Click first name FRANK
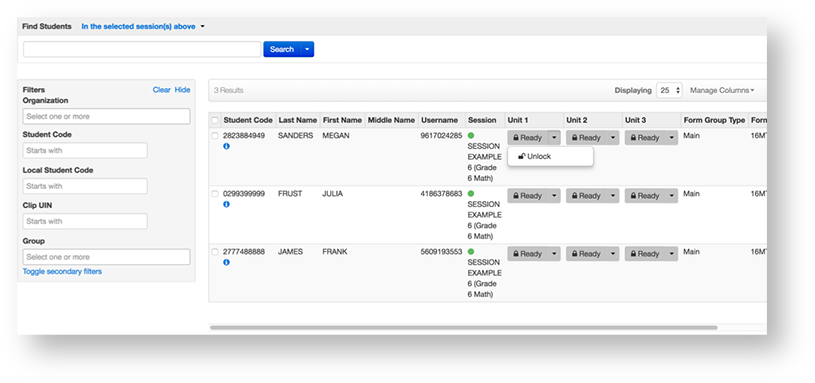The width and height of the screenshot is (815, 383). point(335,252)
